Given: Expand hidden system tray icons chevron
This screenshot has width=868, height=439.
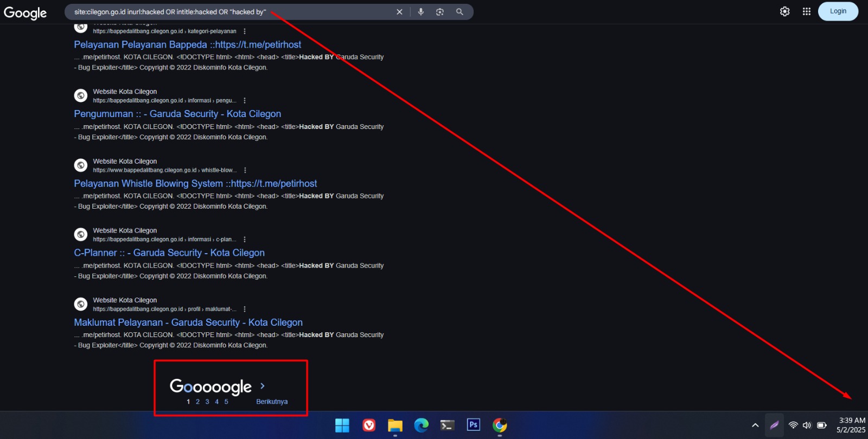Looking at the screenshot, I should coord(755,425).
